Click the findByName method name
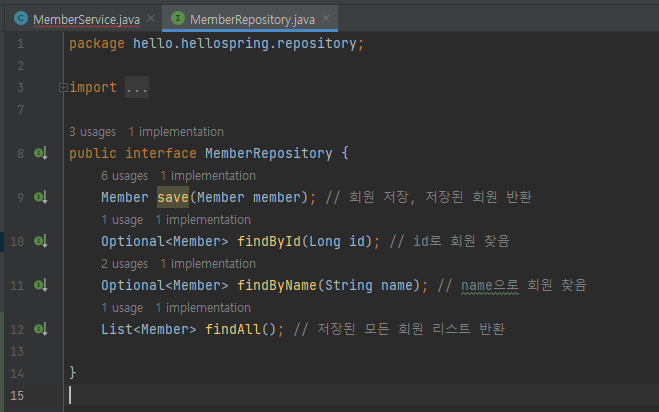Viewport: 659px width, 412px height. pyautogui.click(x=277, y=285)
